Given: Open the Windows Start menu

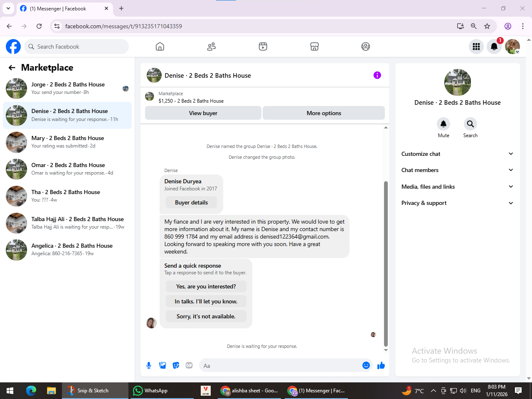Looking at the screenshot, I should (x=10, y=391).
